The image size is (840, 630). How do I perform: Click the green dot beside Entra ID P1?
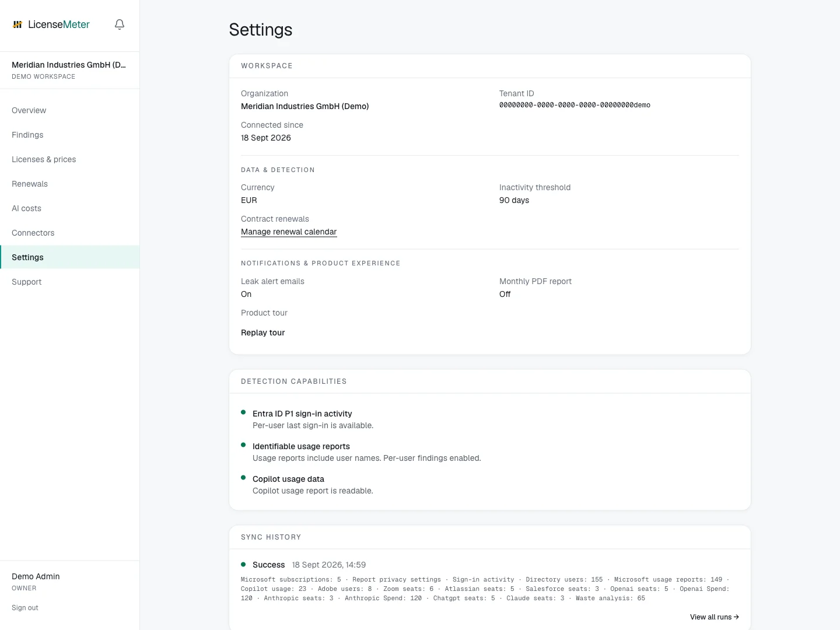point(243,412)
